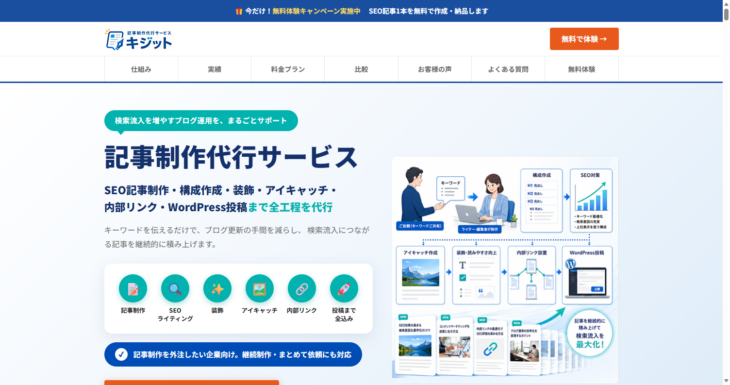Screen dimensions: 730x385
Task: Click the 記事制作代行サービス headline
Action: coord(231,157)
